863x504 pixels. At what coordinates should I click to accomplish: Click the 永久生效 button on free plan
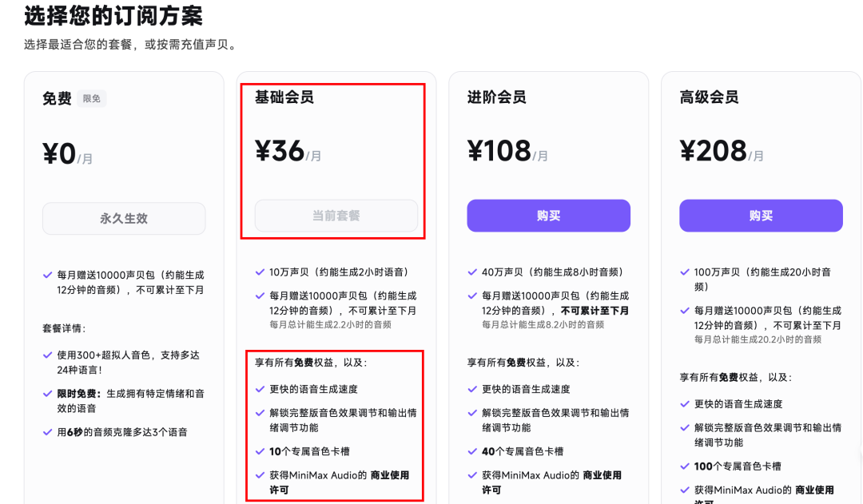point(124,218)
